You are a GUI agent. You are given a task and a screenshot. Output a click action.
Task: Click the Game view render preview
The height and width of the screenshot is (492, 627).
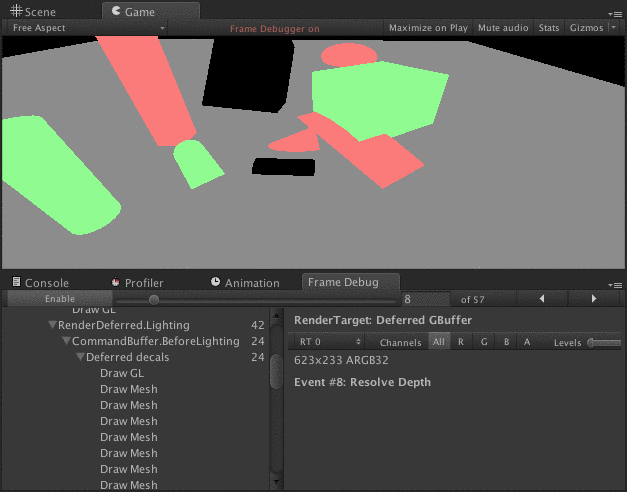tap(313, 152)
